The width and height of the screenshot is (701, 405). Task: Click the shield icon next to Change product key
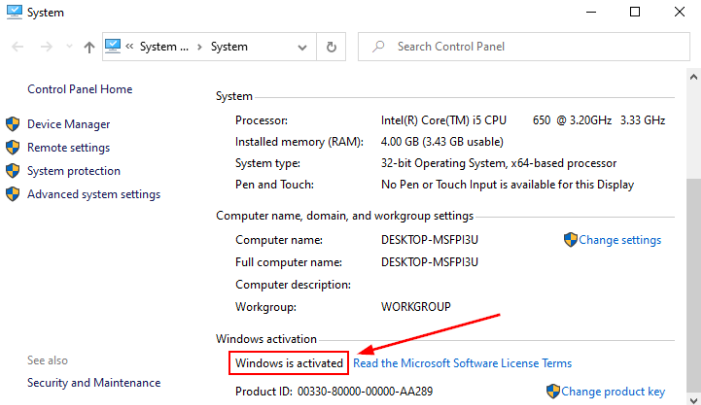[x=553, y=391]
